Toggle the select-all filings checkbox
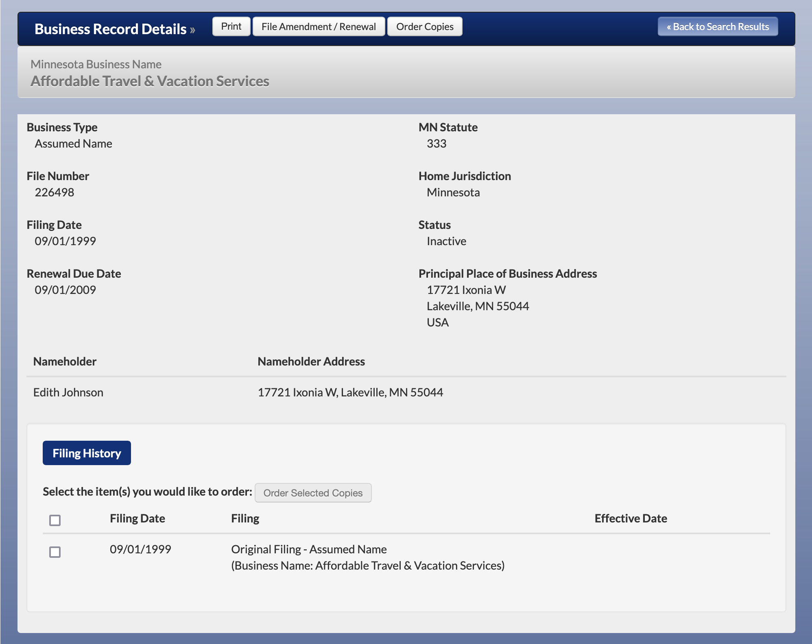 coord(55,520)
